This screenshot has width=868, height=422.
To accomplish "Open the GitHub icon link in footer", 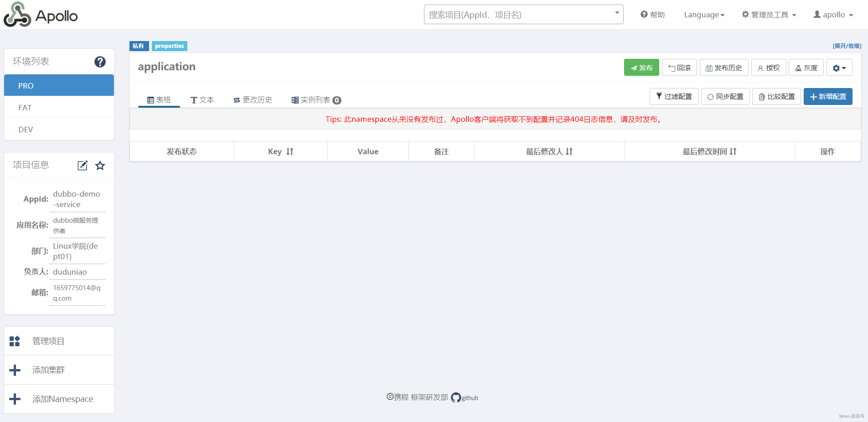I will [456, 398].
